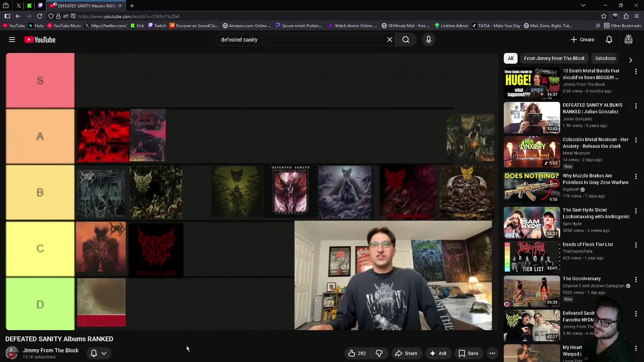The image size is (644, 362).
Task: List all tabs dropdown arrow
Action: pyautogui.click(x=583, y=6)
